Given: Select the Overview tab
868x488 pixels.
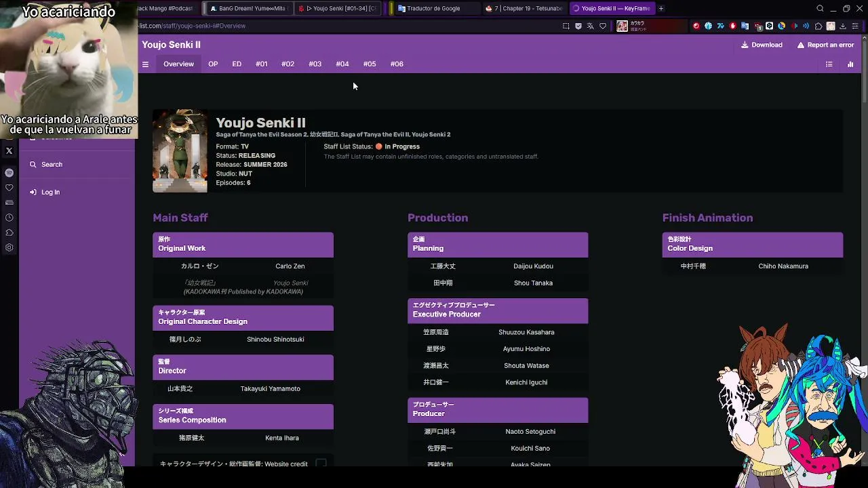Looking at the screenshot, I should pos(178,64).
